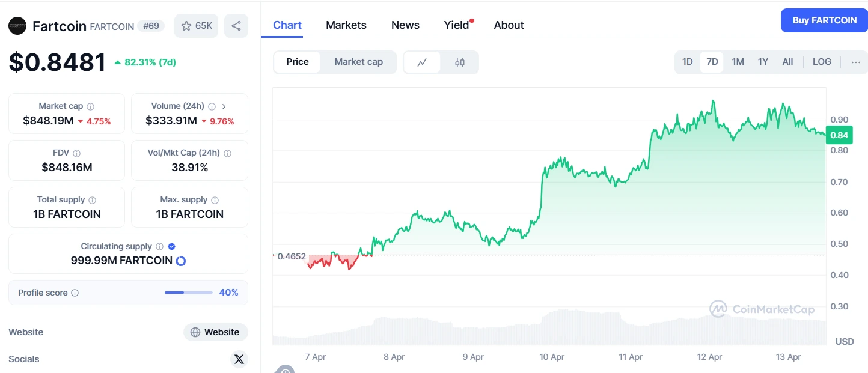
Task: Set chart range to 1M
Action: (738, 62)
